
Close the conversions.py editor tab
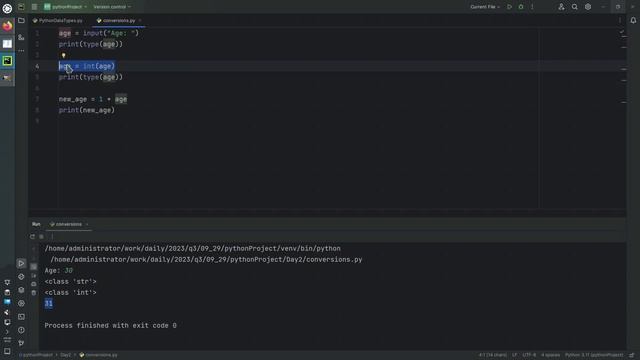140,20
